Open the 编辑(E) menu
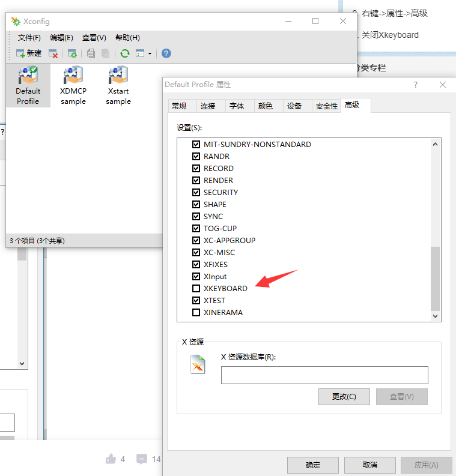 (61, 38)
